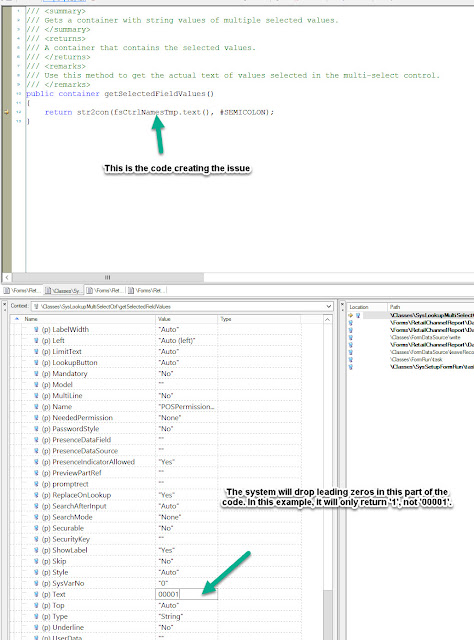Image resolution: width=474 pixels, height=640 pixels.
Task: Select the LabelWidth property icon
Action: coord(36,329)
